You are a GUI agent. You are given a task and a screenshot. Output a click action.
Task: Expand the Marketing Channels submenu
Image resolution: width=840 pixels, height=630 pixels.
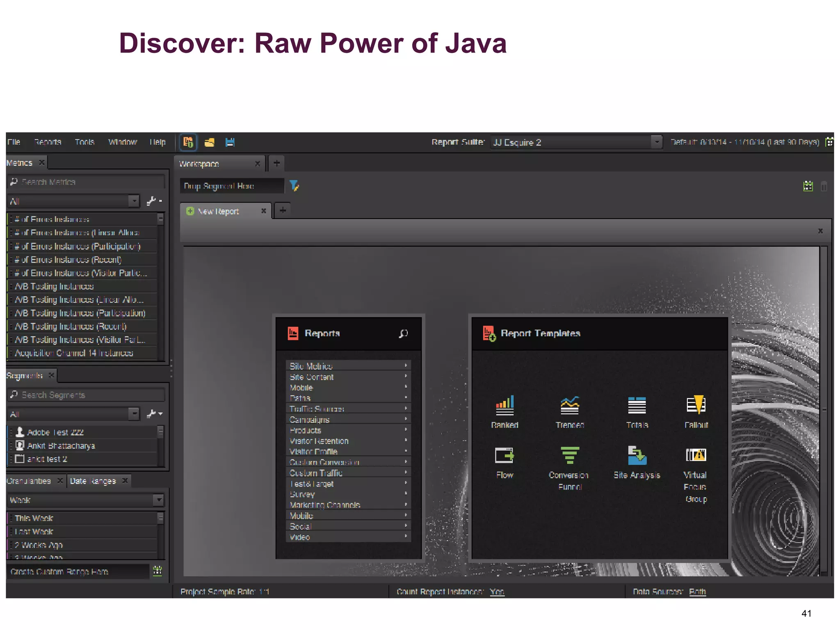pos(349,504)
